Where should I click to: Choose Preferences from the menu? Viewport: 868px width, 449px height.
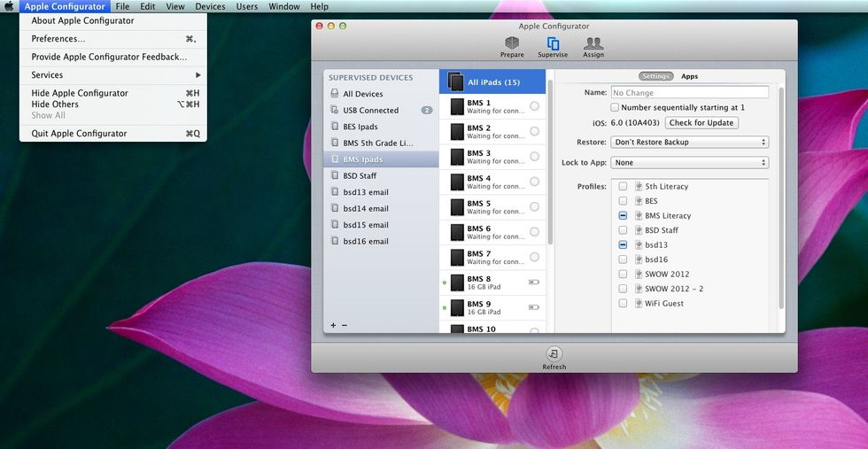point(113,39)
